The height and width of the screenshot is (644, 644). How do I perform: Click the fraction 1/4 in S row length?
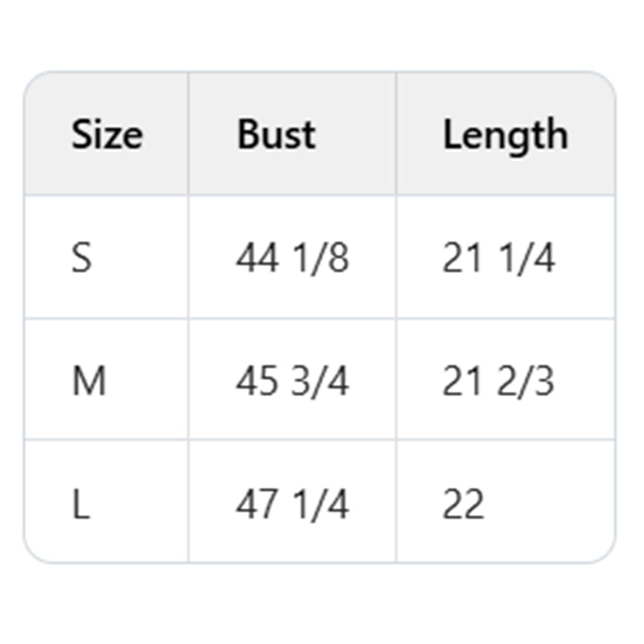526,258
